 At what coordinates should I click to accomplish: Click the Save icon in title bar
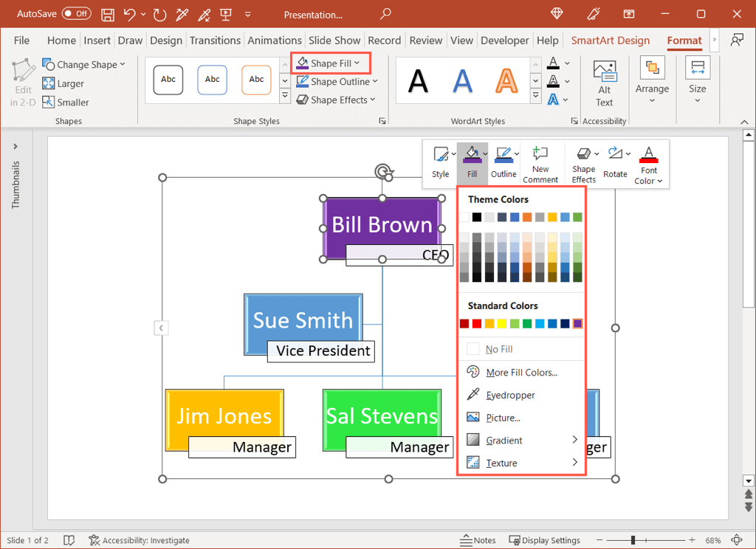tap(108, 14)
